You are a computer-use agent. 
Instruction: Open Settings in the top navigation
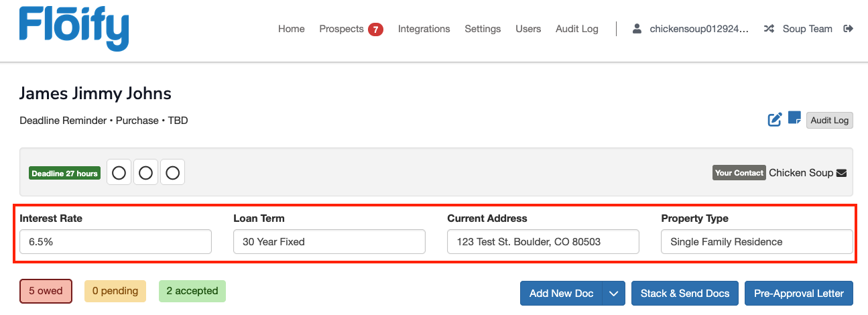click(483, 29)
